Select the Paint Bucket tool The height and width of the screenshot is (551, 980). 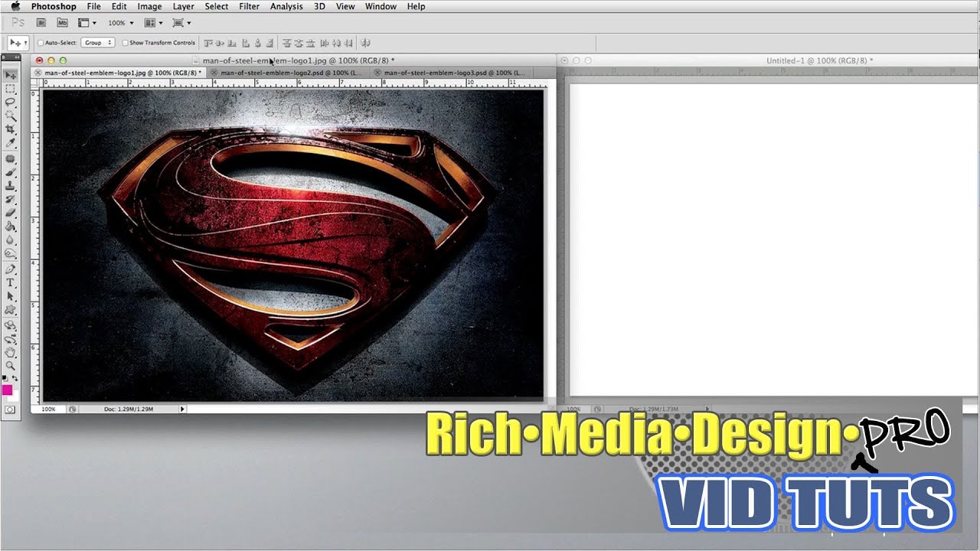pyautogui.click(x=11, y=227)
